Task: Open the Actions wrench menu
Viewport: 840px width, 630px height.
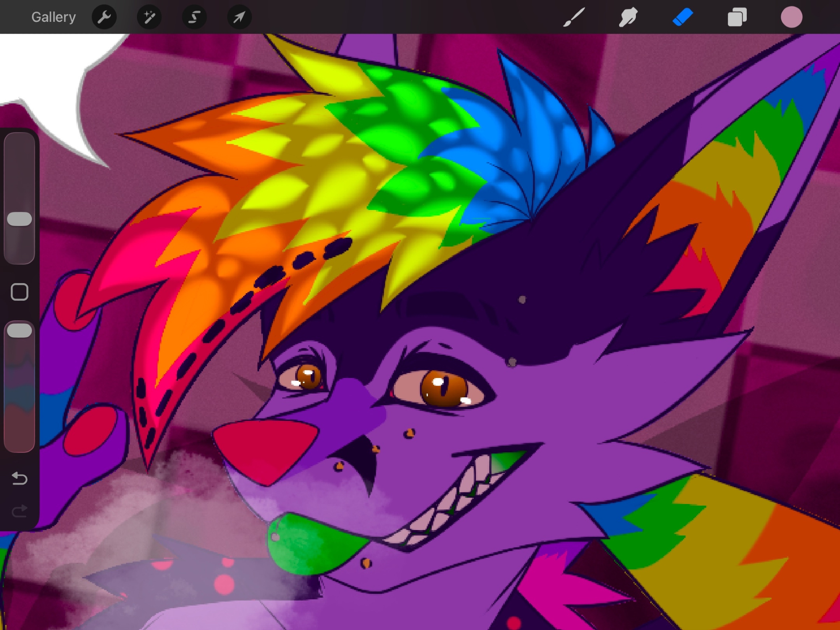Action: point(104,17)
